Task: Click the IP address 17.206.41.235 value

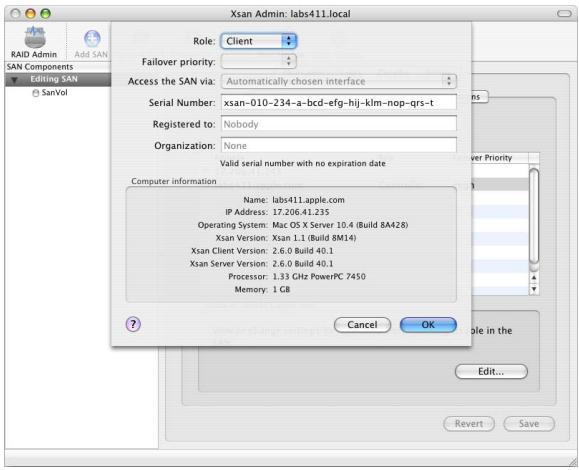Action: coord(301,212)
